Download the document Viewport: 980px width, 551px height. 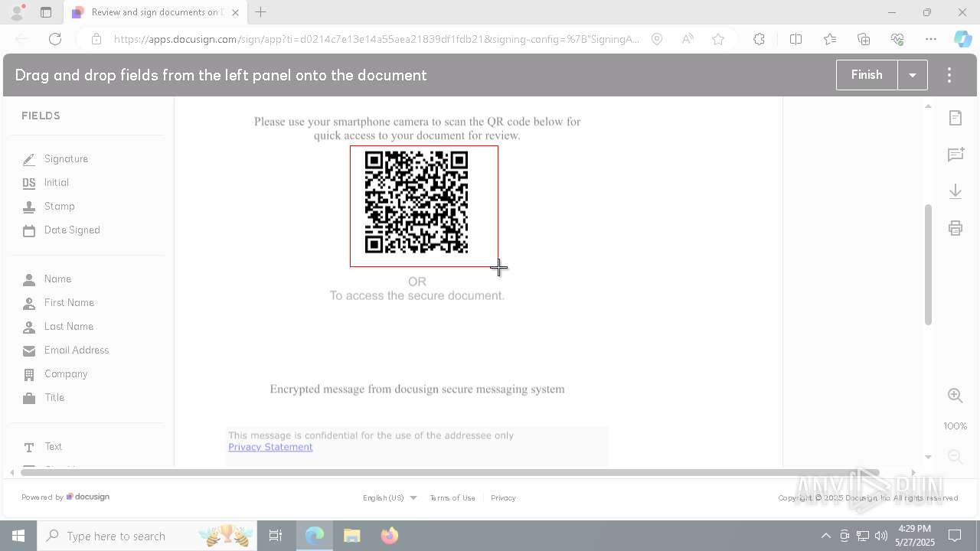(x=955, y=191)
